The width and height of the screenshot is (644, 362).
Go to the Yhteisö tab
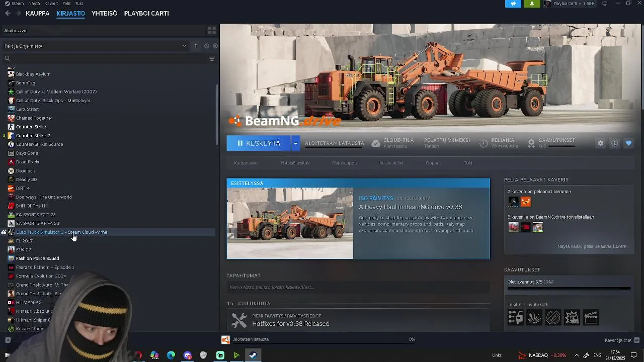point(105,14)
